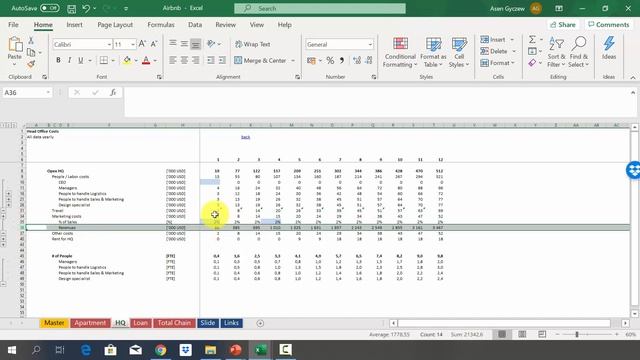Click the Decrease Indent icon
Image resolution: width=640 pixels, height=360 pixels.
[x=211, y=60]
